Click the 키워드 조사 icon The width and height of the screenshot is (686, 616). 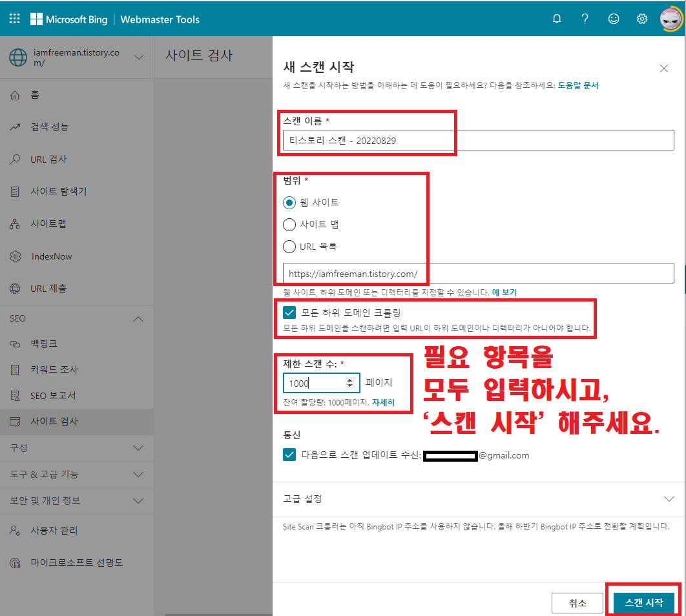(x=15, y=370)
